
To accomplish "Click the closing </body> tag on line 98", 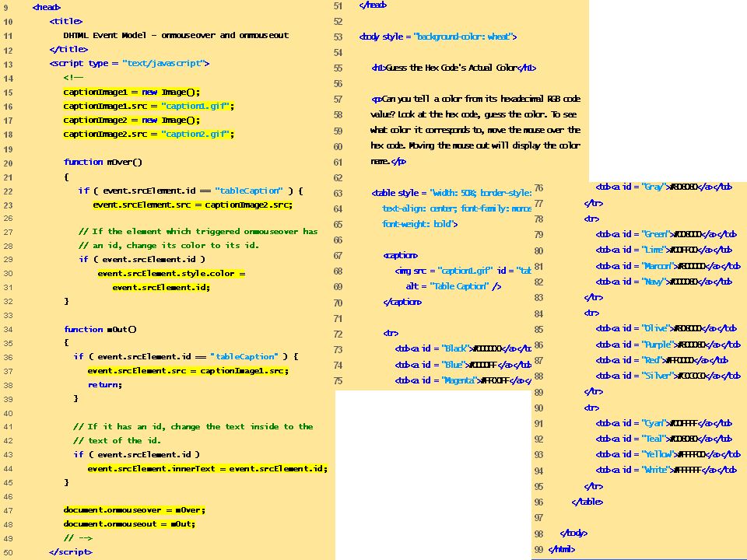I will pos(573,534).
